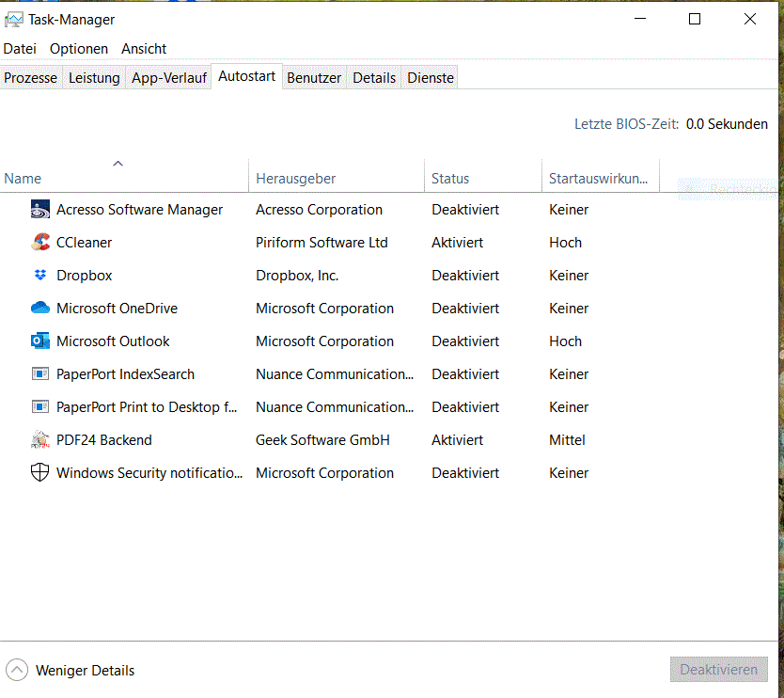Select the PaperPort IndexSearch entry name
This screenshot has width=784, height=698.
(126, 374)
